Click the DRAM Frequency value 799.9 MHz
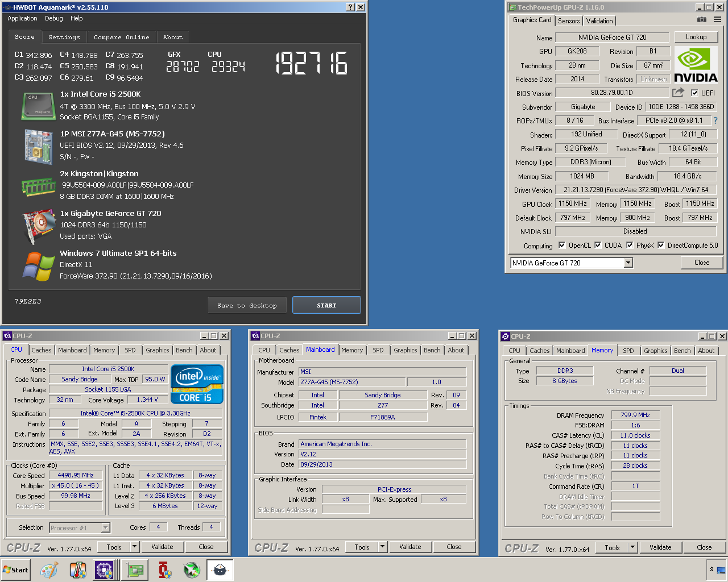This screenshot has height=582, width=728. (x=635, y=415)
